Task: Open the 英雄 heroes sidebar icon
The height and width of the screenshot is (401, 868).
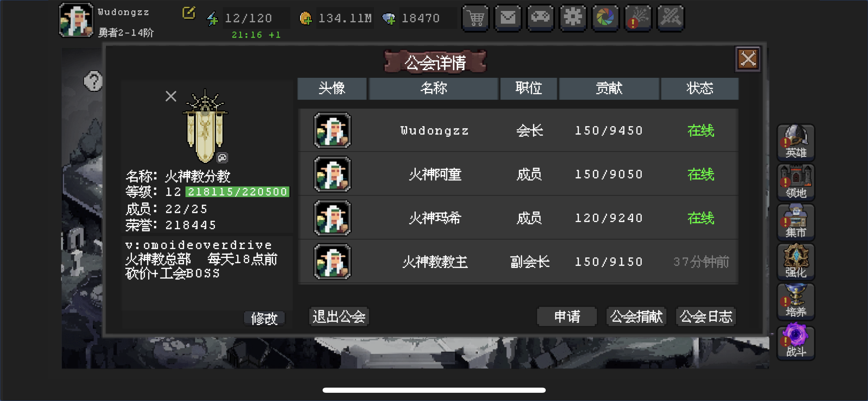Action: click(x=796, y=142)
